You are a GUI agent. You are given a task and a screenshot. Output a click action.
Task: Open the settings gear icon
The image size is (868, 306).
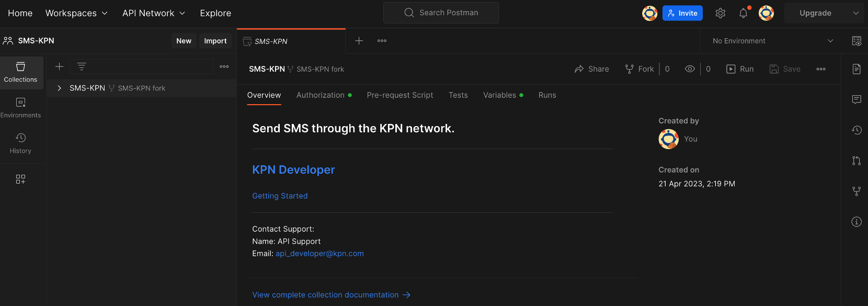click(x=721, y=13)
